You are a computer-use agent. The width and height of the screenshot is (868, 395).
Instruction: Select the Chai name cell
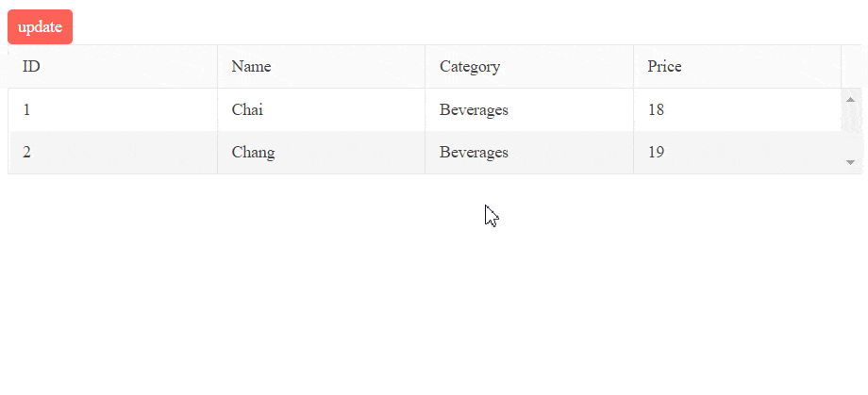pyautogui.click(x=321, y=109)
